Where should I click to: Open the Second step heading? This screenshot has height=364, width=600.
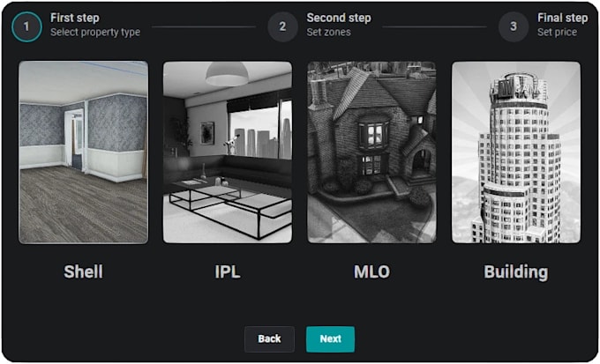tap(339, 18)
